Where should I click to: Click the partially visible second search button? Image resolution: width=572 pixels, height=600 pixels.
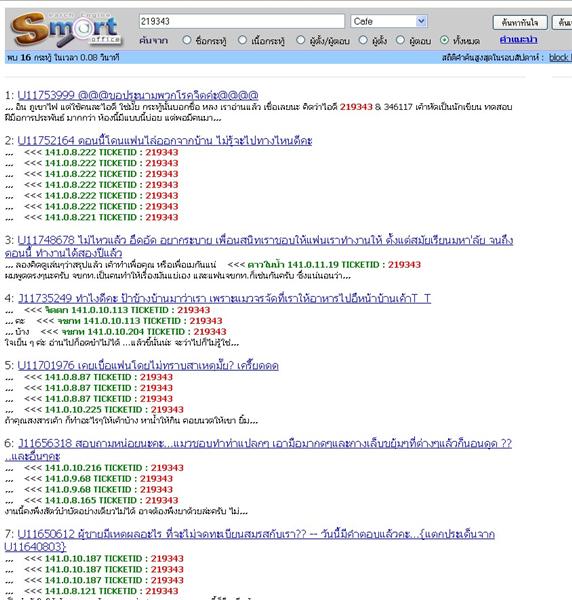click(x=562, y=23)
